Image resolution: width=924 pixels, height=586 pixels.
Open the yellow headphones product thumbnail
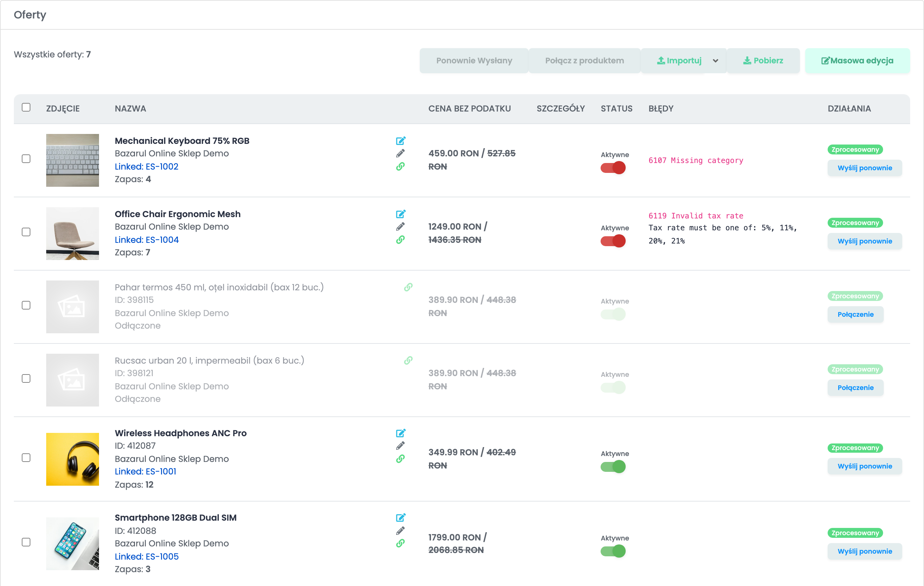[x=73, y=459]
